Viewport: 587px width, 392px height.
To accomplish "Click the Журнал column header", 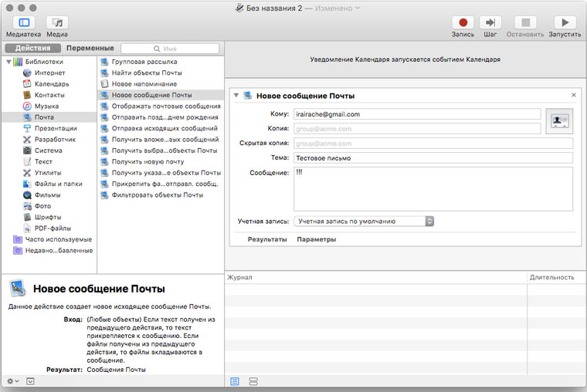I will pos(376,277).
